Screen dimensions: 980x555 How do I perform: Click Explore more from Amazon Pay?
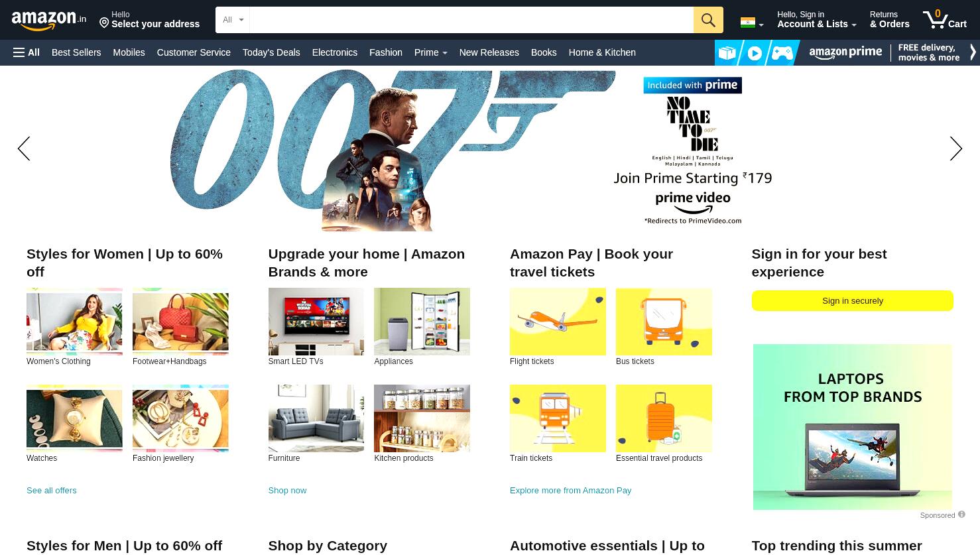coord(570,491)
